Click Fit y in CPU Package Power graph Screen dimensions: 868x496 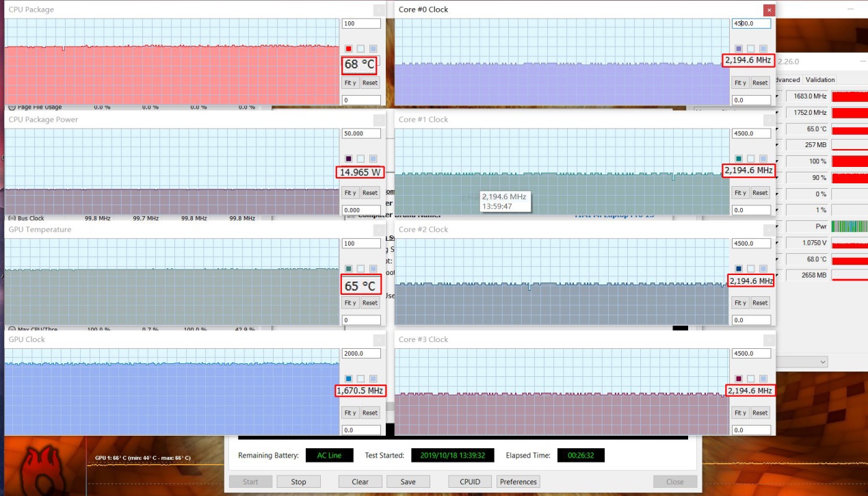(x=350, y=193)
